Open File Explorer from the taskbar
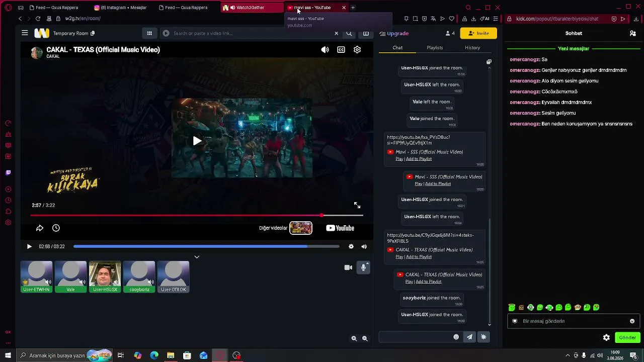This screenshot has height=362, width=644. [x=171, y=355]
